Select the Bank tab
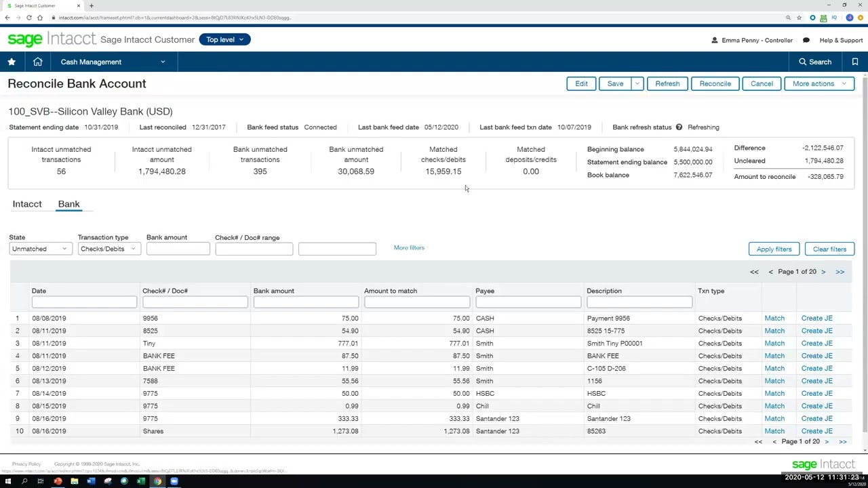Viewport: 868px width, 488px height. point(68,204)
